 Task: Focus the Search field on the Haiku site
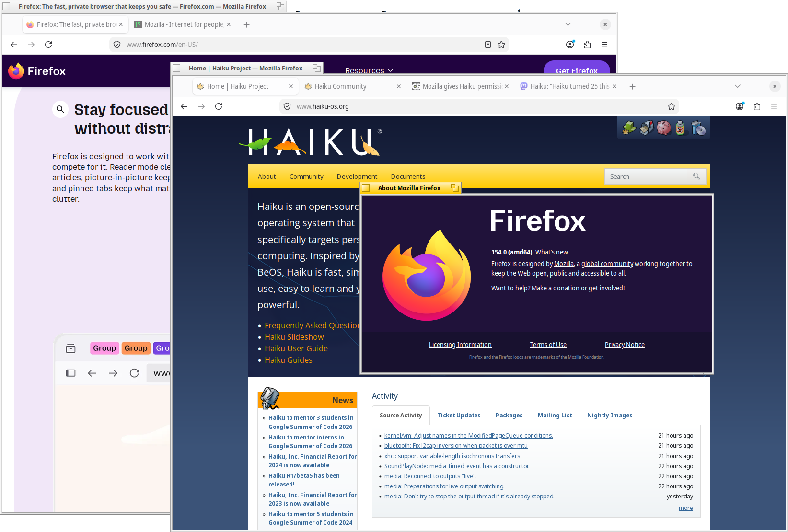[x=646, y=176]
